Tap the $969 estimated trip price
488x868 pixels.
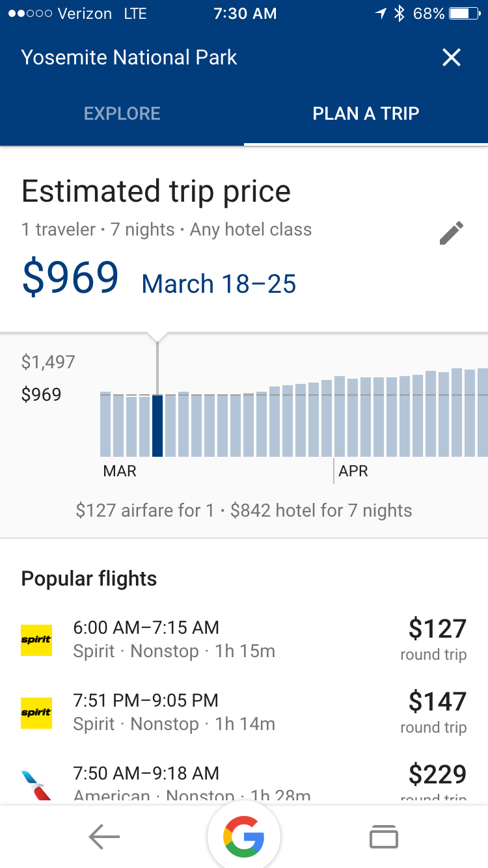click(x=70, y=277)
